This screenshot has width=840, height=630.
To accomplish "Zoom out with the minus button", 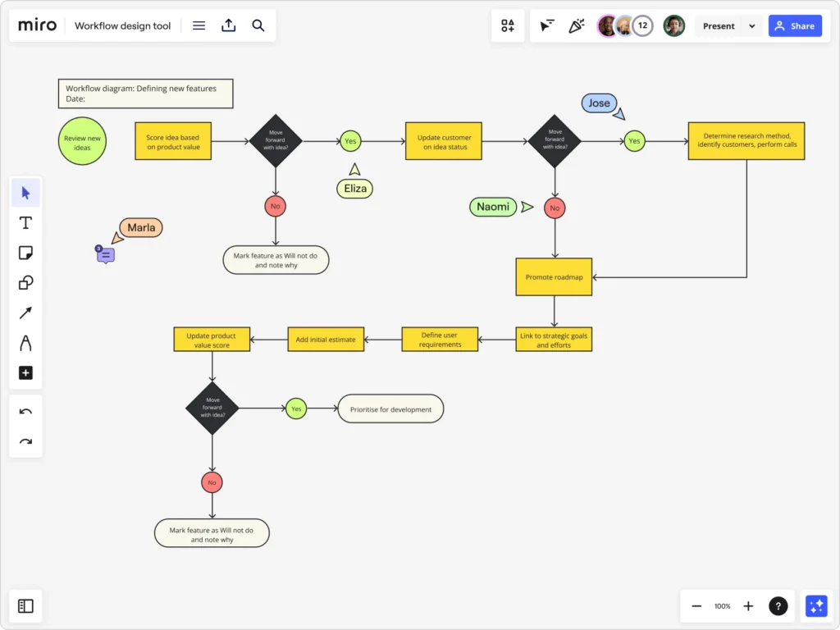I will click(x=696, y=606).
